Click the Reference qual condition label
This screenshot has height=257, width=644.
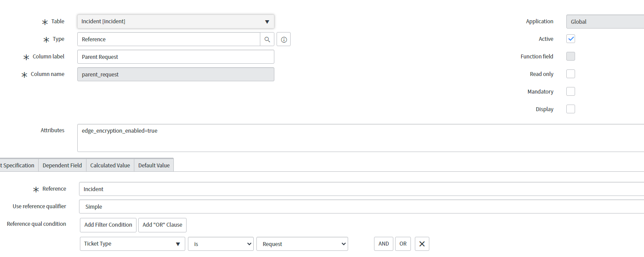coord(36,224)
